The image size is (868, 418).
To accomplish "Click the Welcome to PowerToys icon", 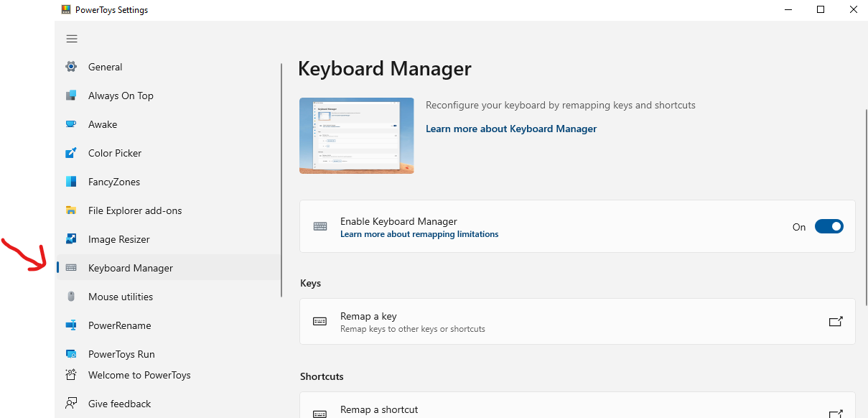I will tap(71, 375).
